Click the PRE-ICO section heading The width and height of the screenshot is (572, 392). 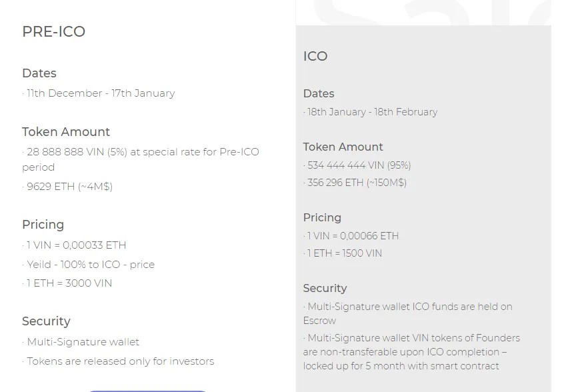click(x=53, y=32)
